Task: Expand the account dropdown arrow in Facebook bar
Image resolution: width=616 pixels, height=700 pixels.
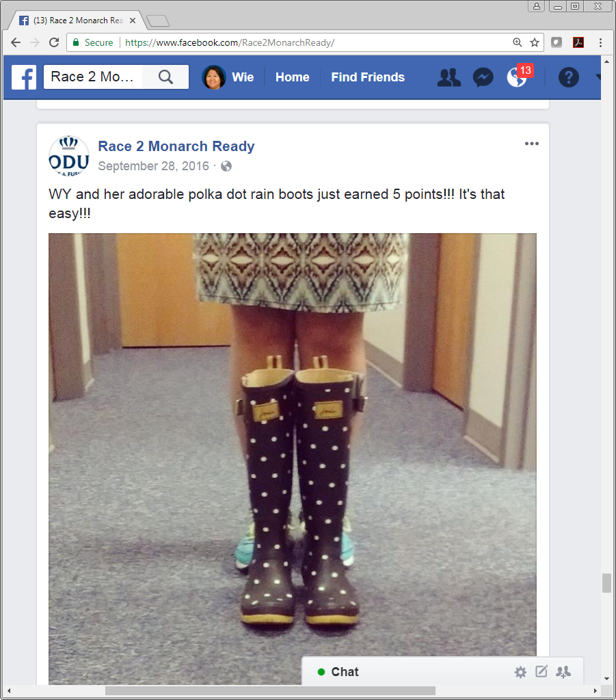Action: pos(598,77)
